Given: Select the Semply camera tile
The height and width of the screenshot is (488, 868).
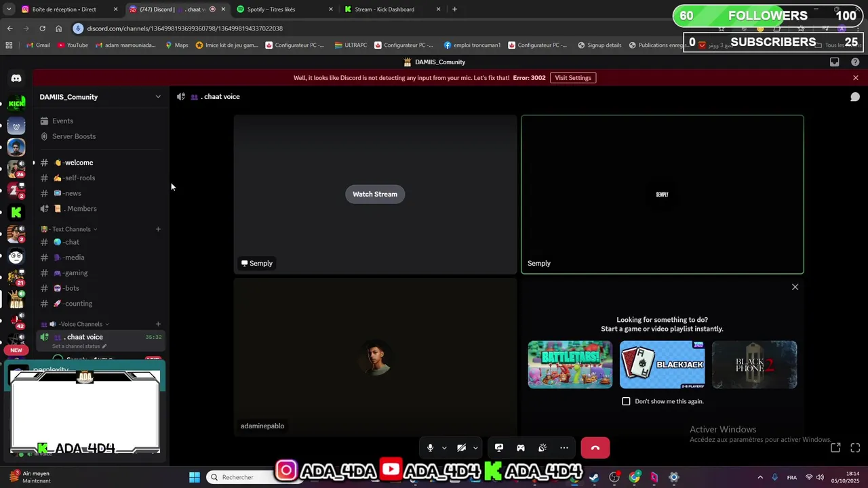Looking at the screenshot, I should pyautogui.click(x=663, y=195).
